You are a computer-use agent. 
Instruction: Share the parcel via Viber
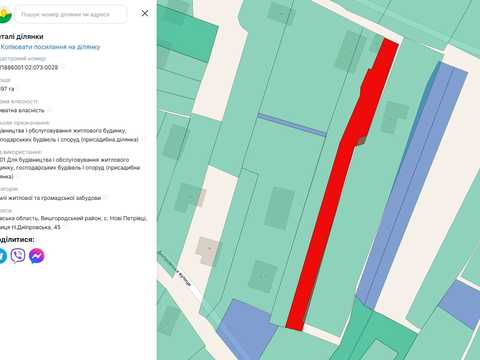point(18,256)
